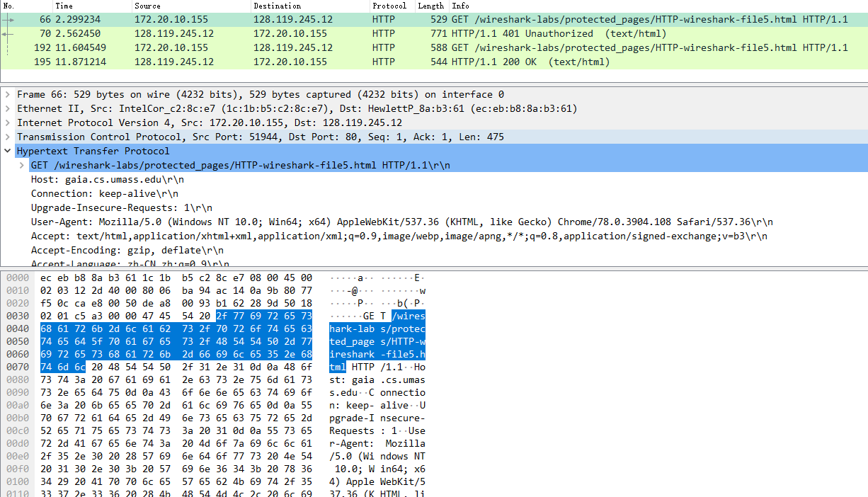Collapse the Hypertext Transfer Protocol section
The image size is (868, 497).
coord(8,151)
